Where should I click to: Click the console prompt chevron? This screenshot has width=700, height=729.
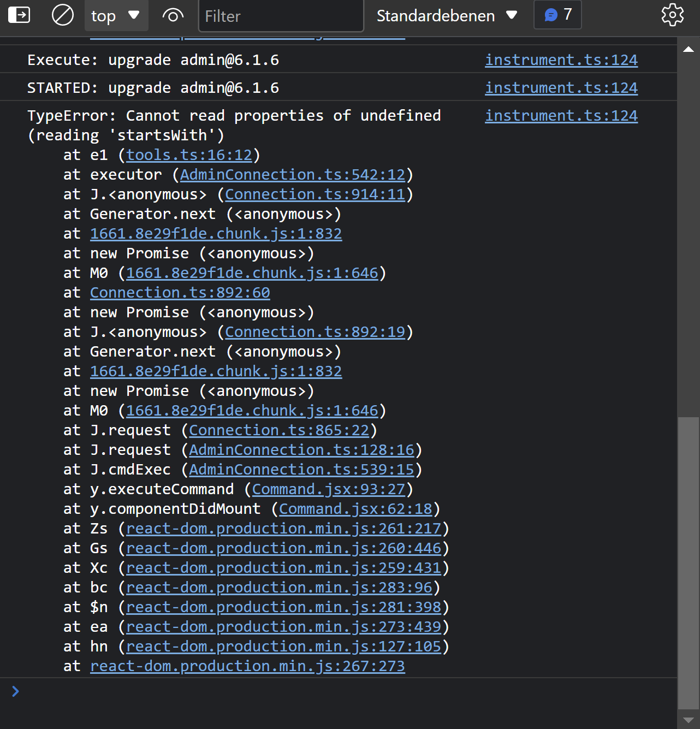(x=15, y=691)
